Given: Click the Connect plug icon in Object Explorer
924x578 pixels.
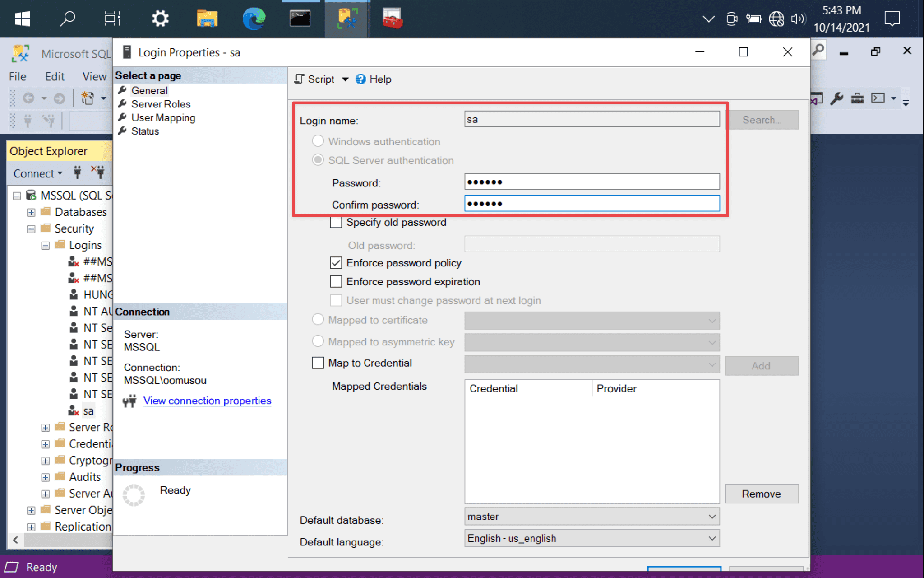Looking at the screenshot, I should tap(77, 172).
